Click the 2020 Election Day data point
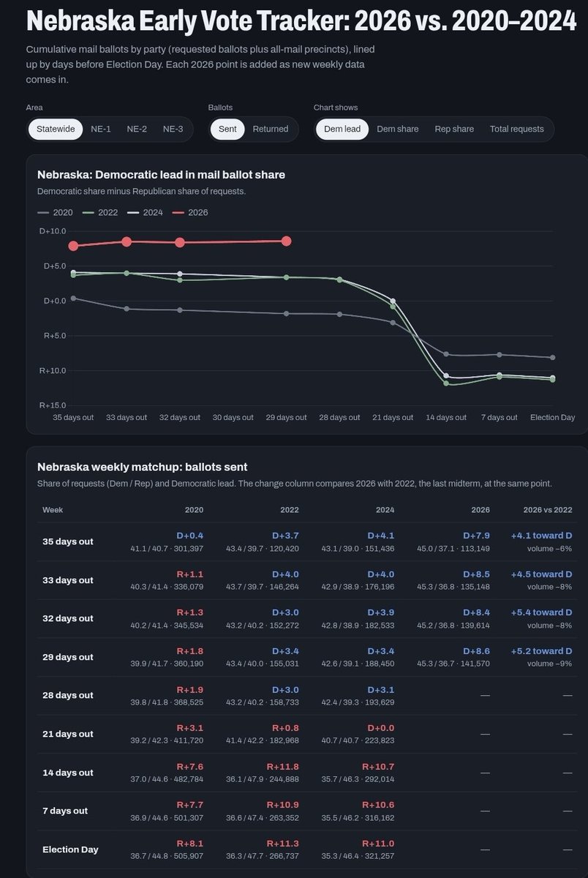Viewport: 588px width, 878px height. [x=552, y=357]
